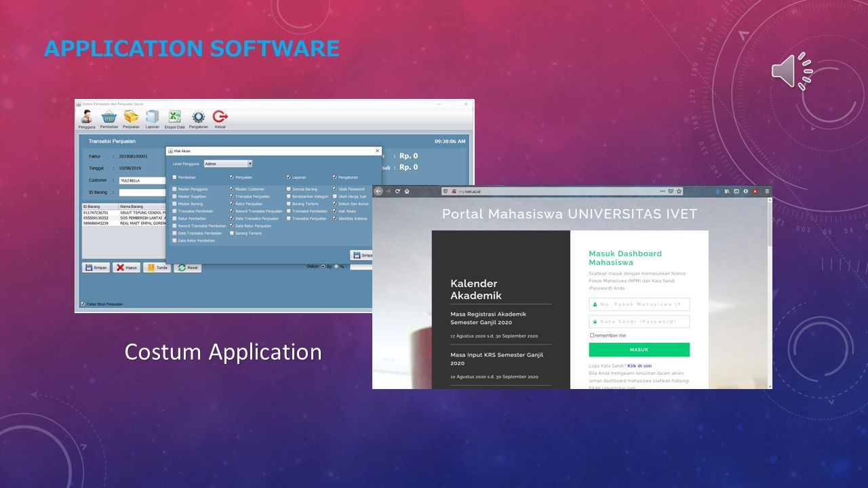This screenshot has width=868, height=488.
Task: Click the Pocket save icon in address bar
Action: (x=671, y=191)
